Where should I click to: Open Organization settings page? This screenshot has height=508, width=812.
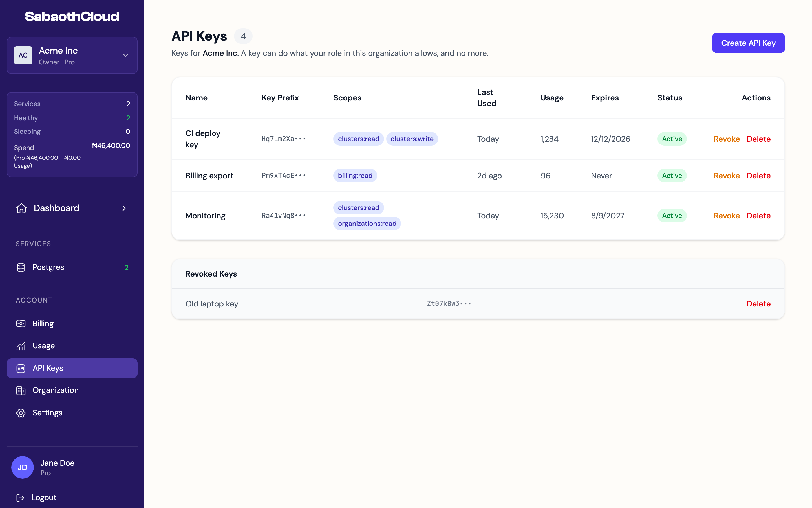coord(72,390)
